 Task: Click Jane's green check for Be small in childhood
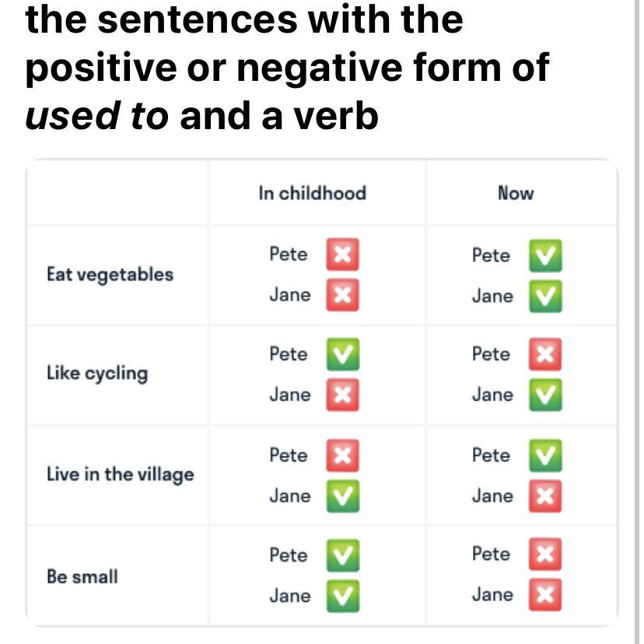pos(342,596)
